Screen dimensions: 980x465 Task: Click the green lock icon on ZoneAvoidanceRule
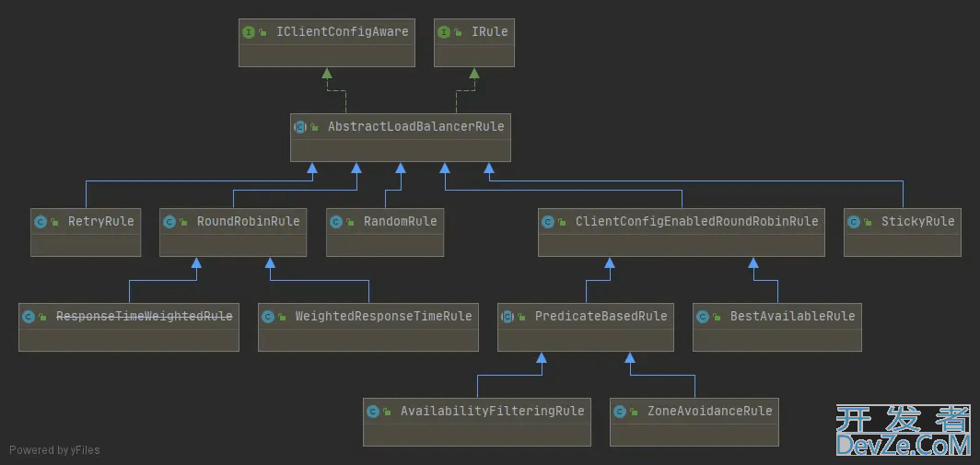point(635,412)
